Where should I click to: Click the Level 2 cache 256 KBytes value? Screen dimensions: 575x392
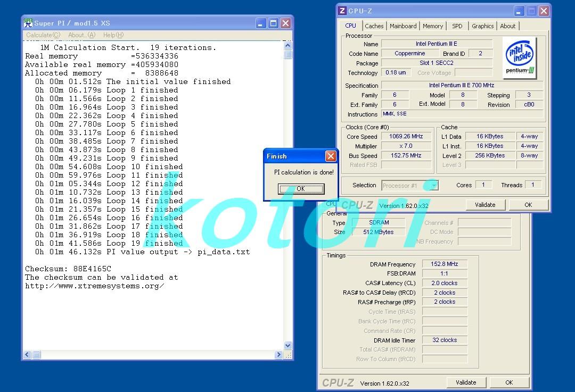click(490, 155)
